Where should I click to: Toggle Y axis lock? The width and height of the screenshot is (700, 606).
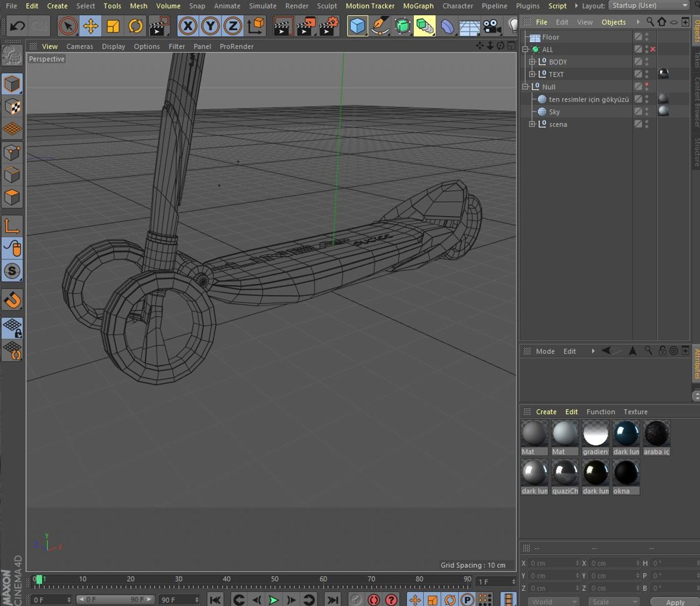[x=210, y=26]
